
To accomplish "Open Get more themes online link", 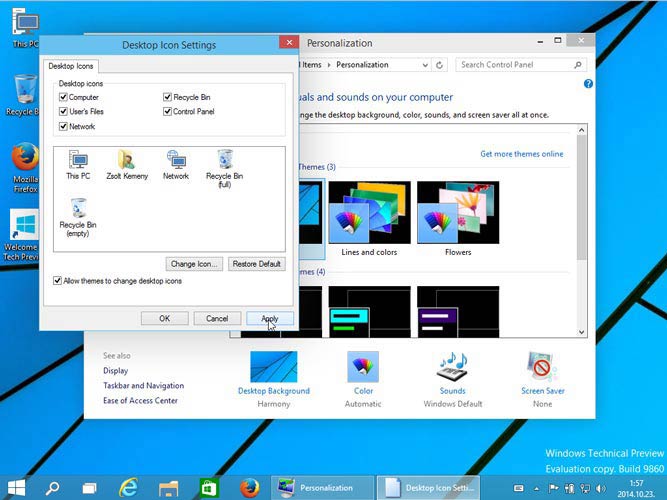I will [x=522, y=154].
